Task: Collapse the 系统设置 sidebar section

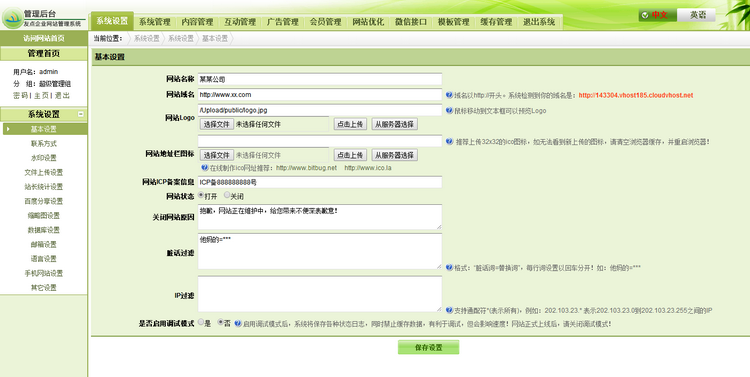Action: pyautogui.click(x=80, y=114)
